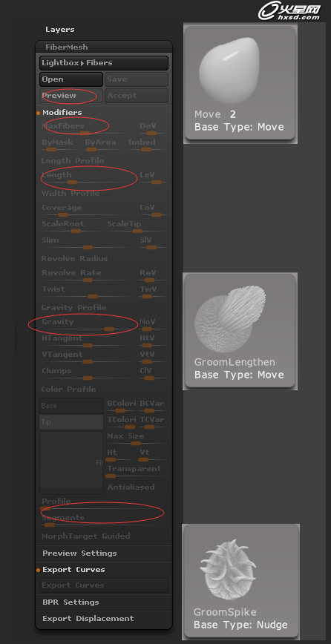Click the Open button
Image resolution: width=331 pixels, height=644 pixels.
pyautogui.click(x=71, y=79)
